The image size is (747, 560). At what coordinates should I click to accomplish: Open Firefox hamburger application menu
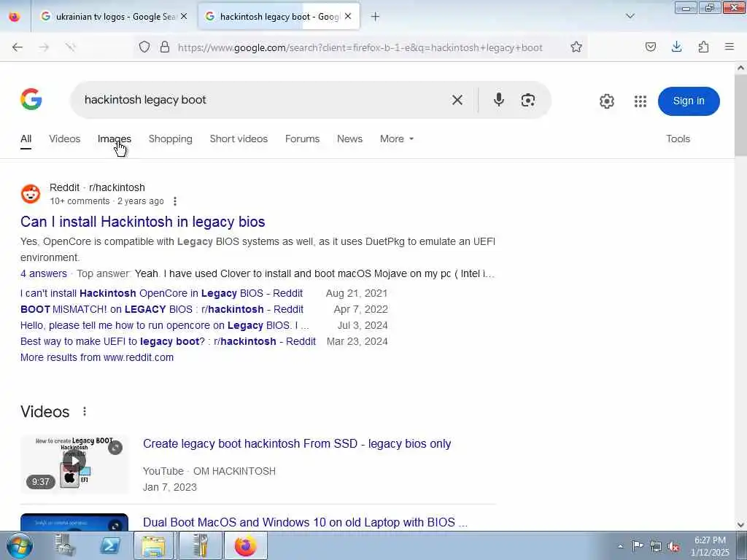tap(729, 47)
